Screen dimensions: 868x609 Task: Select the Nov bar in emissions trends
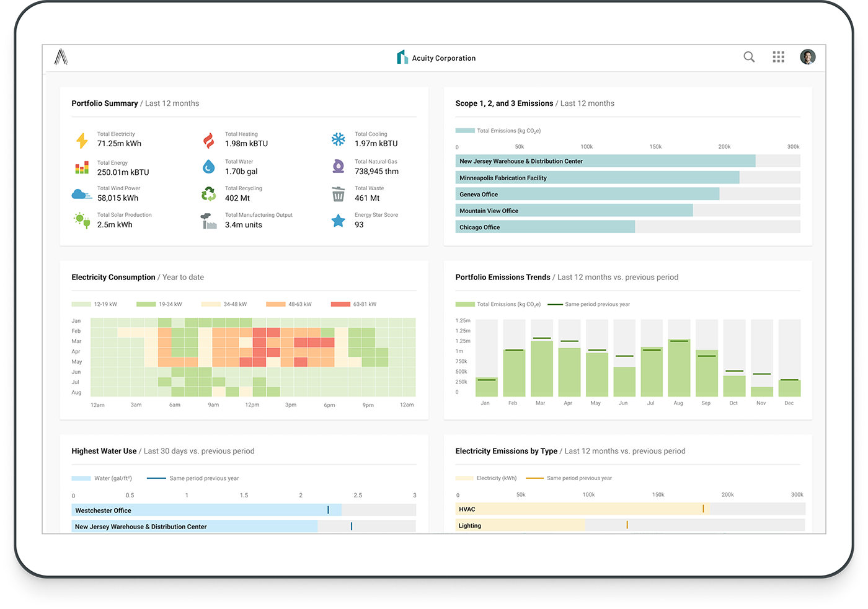tap(762, 392)
